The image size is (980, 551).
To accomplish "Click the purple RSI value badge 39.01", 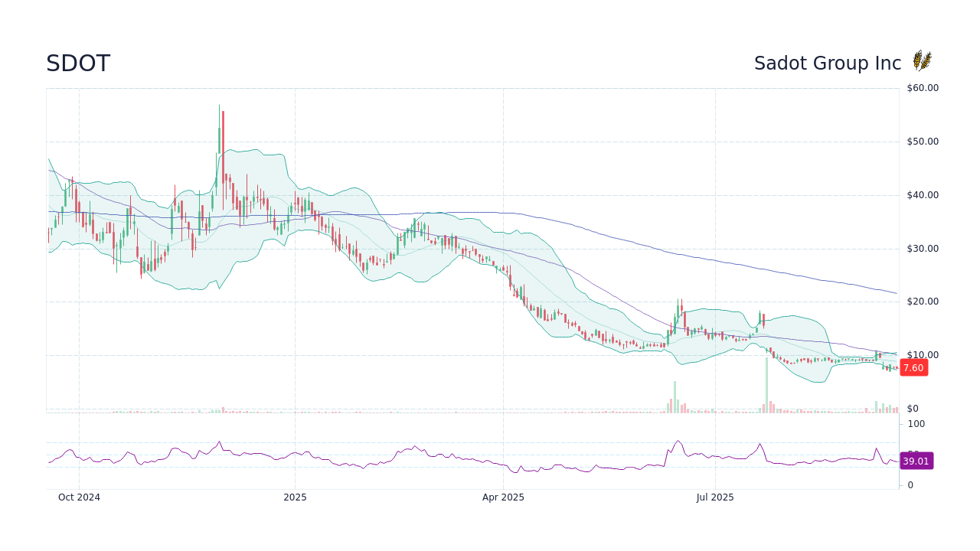I will [916, 461].
